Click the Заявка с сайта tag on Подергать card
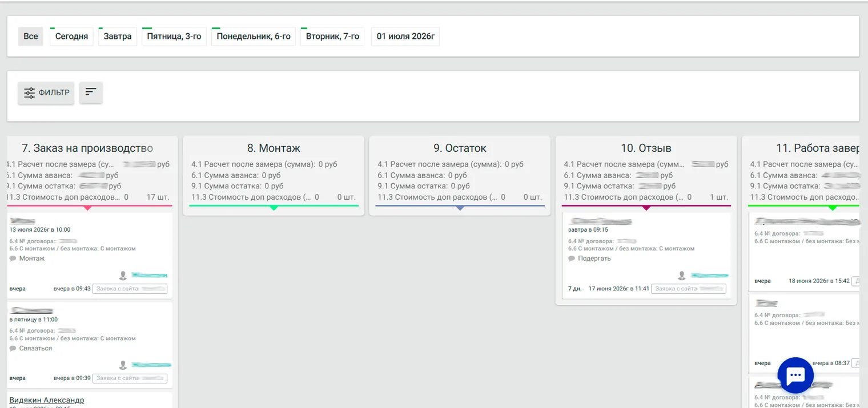The width and height of the screenshot is (868, 408). pos(689,289)
